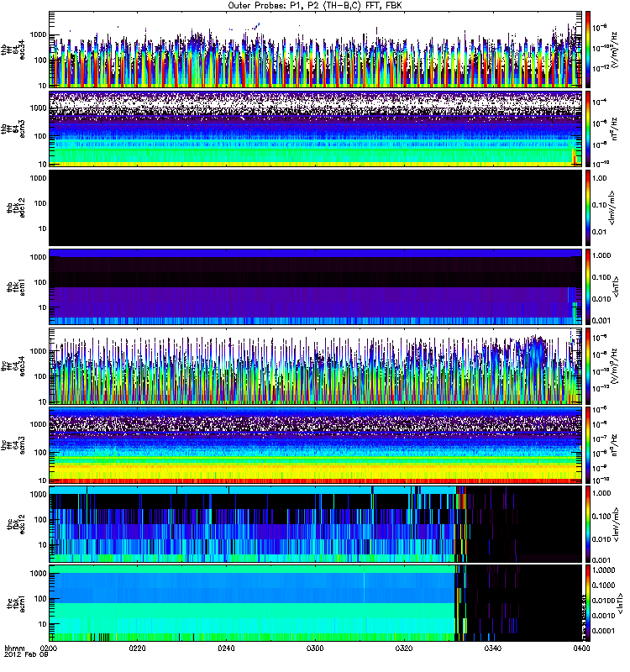Select the thc fff 64 edc34 spectrogram panel
Viewport: 630px width, 672px height.
(315, 365)
